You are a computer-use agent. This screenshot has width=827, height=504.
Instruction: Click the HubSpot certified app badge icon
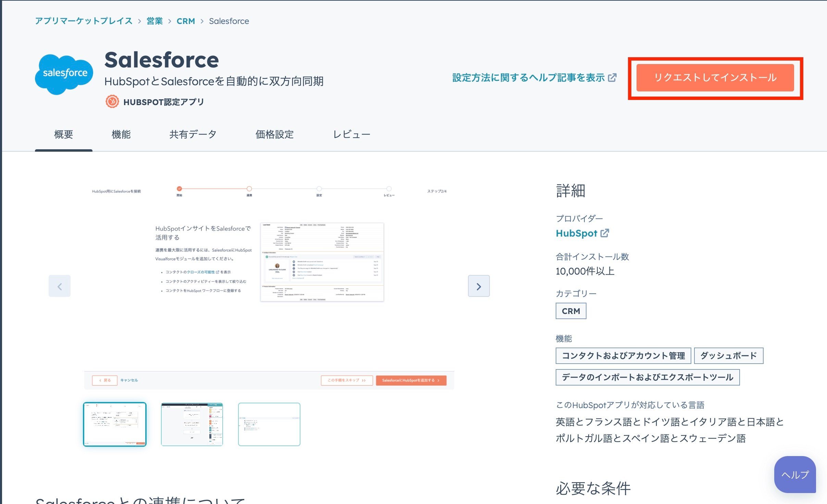click(112, 102)
